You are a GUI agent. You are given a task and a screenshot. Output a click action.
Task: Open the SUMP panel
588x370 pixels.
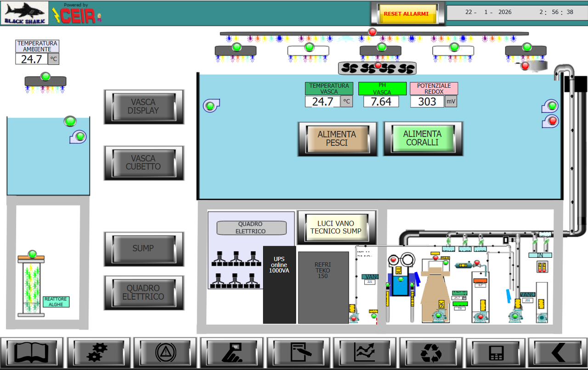click(x=144, y=248)
